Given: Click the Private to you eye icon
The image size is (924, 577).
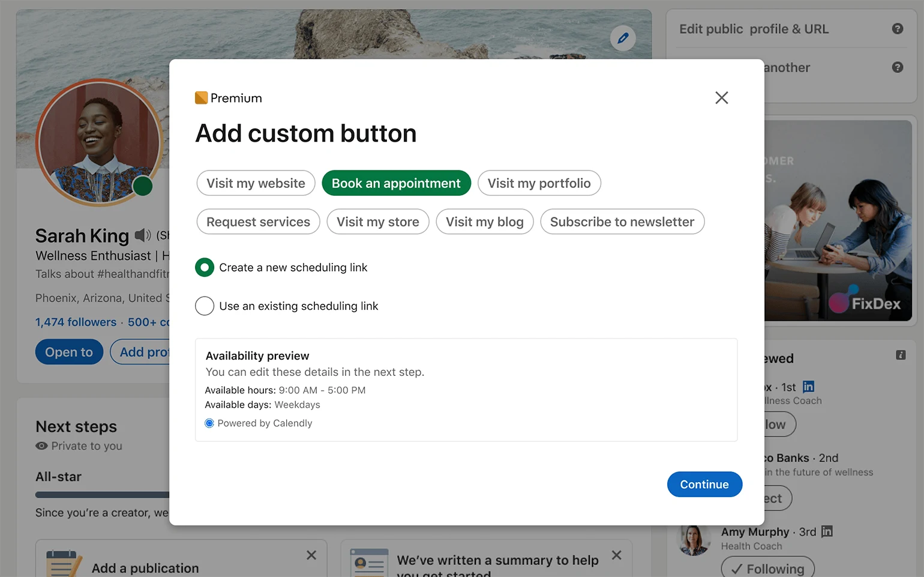Looking at the screenshot, I should [x=41, y=446].
